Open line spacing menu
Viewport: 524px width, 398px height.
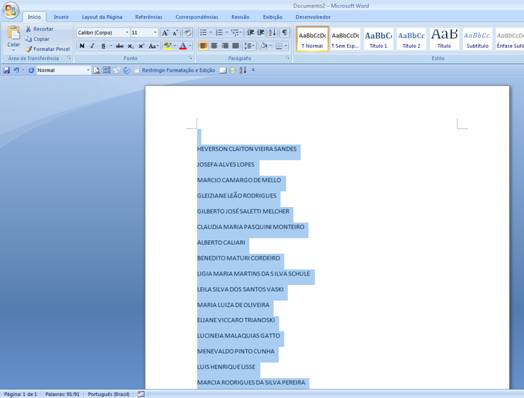250,45
